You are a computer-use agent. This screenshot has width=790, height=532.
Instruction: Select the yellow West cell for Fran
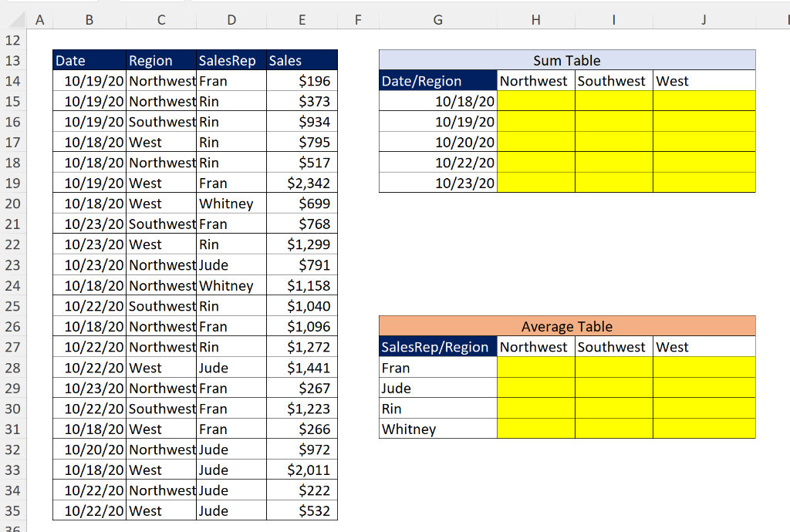tap(704, 368)
